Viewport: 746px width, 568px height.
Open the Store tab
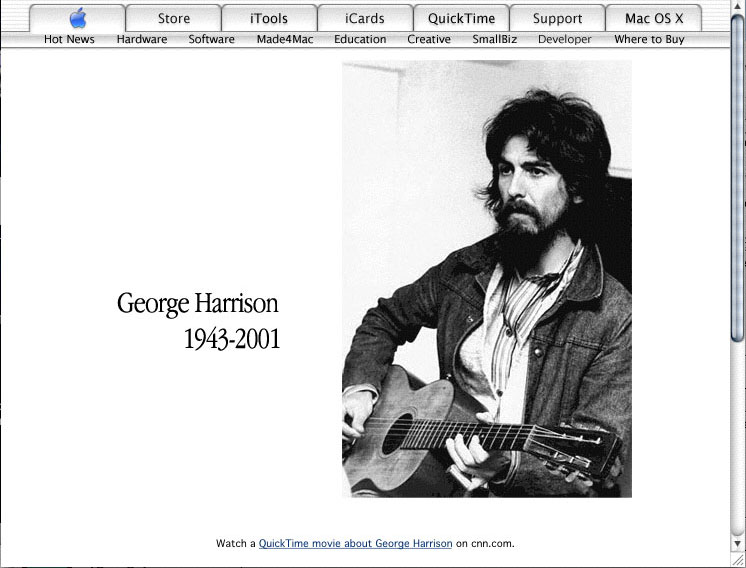pos(174,18)
